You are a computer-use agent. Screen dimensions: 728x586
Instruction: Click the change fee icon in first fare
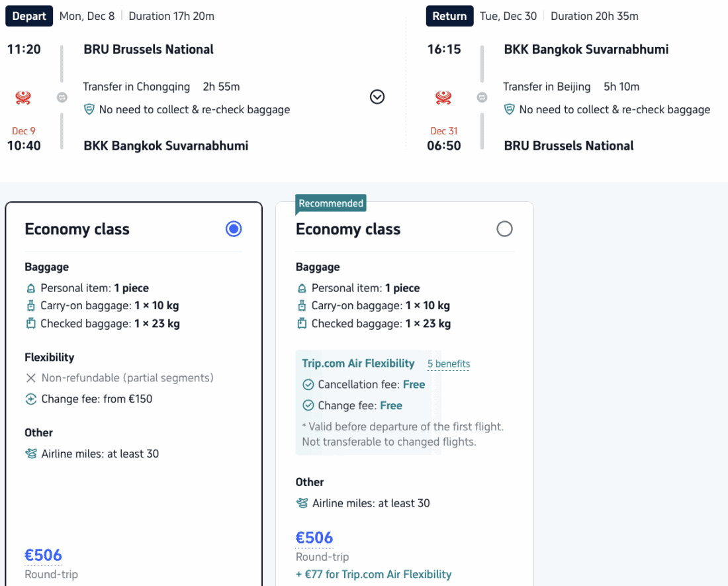point(30,399)
